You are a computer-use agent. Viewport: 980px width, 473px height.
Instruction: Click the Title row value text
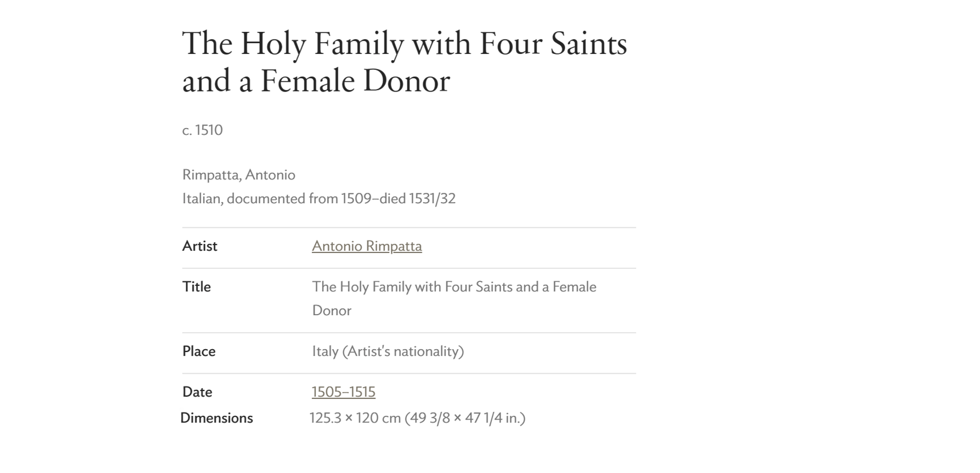click(454, 299)
